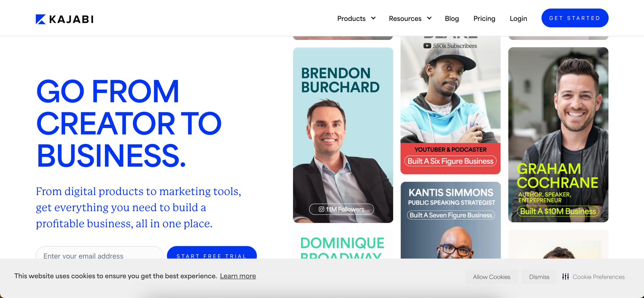Open the Graham Cochrane creator card
The width and height of the screenshot is (644, 298).
(x=558, y=135)
